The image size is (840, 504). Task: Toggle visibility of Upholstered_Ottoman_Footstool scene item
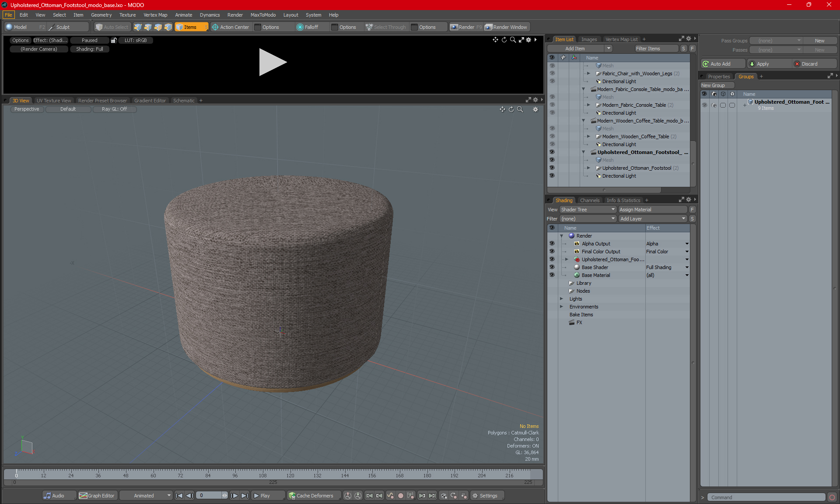click(x=552, y=152)
